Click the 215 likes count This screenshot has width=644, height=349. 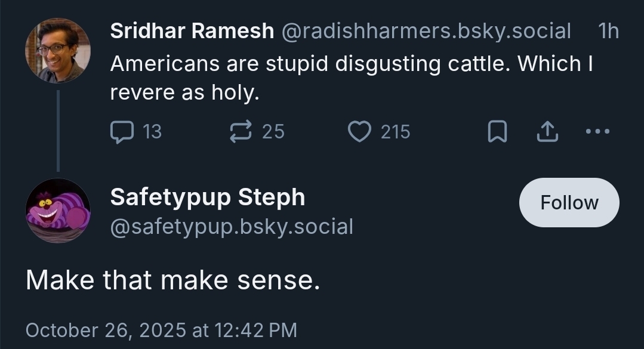tap(395, 132)
